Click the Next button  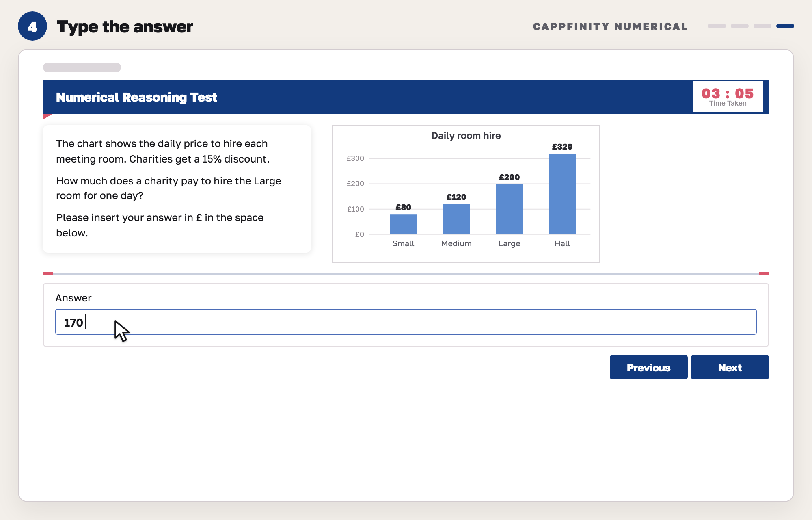tap(730, 367)
